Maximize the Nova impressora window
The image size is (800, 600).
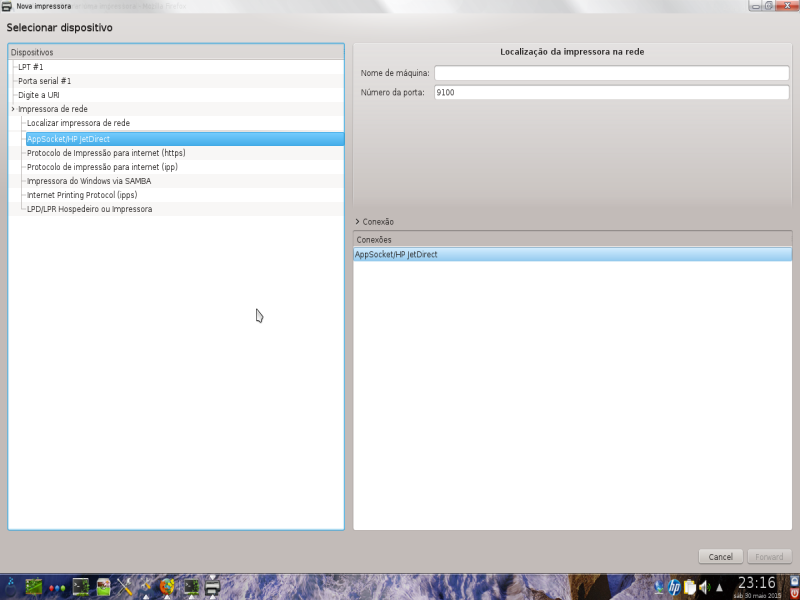click(x=768, y=6)
